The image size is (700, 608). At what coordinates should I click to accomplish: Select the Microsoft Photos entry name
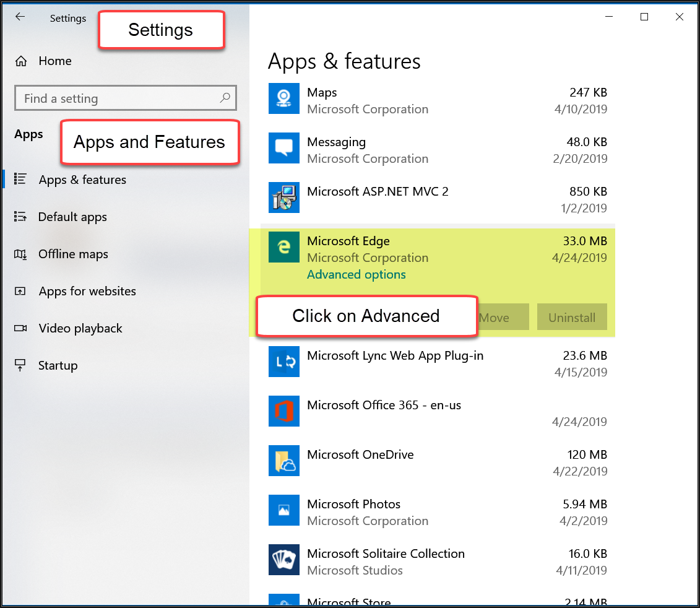point(353,505)
